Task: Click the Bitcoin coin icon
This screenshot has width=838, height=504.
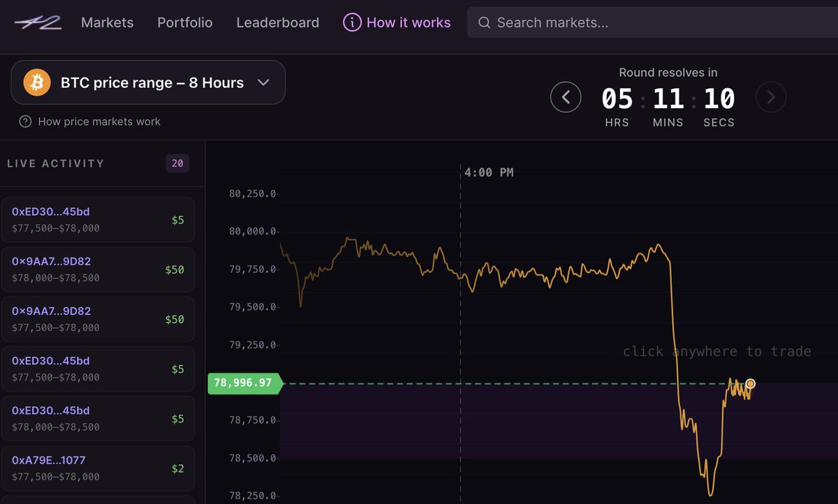Action: 37,82
